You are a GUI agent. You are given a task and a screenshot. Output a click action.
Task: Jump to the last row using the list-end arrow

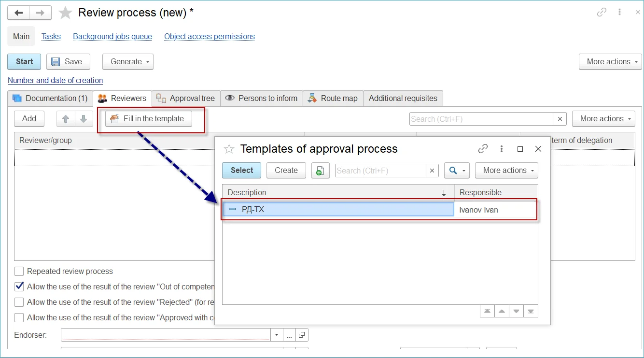tap(531, 311)
